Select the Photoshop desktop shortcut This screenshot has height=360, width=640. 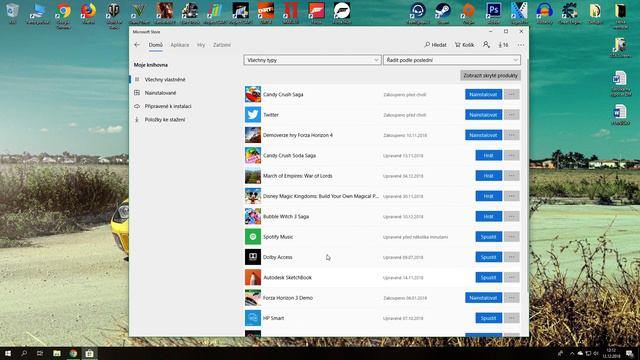click(x=493, y=13)
